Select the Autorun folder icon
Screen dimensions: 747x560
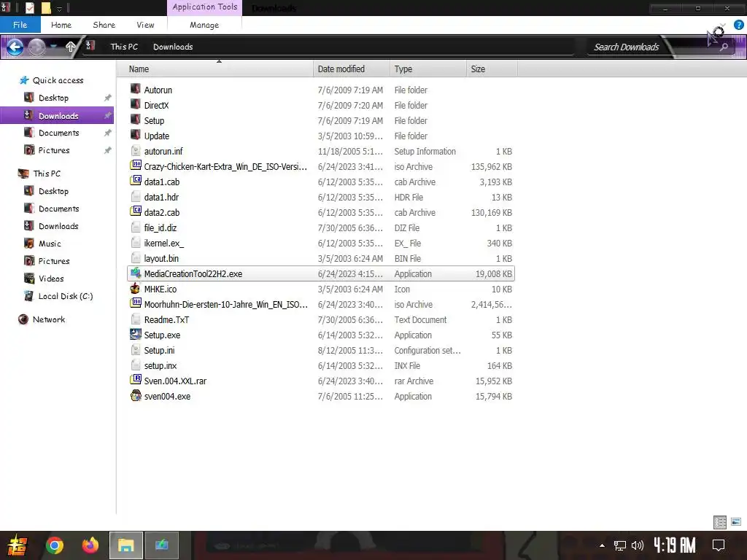coord(135,89)
